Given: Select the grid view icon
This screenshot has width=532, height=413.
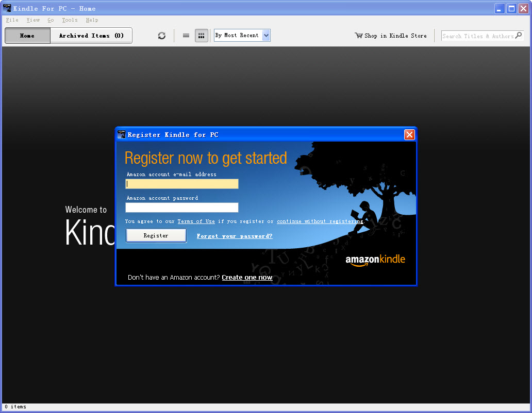Looking at the screenshot, I should tap(202, 36).
